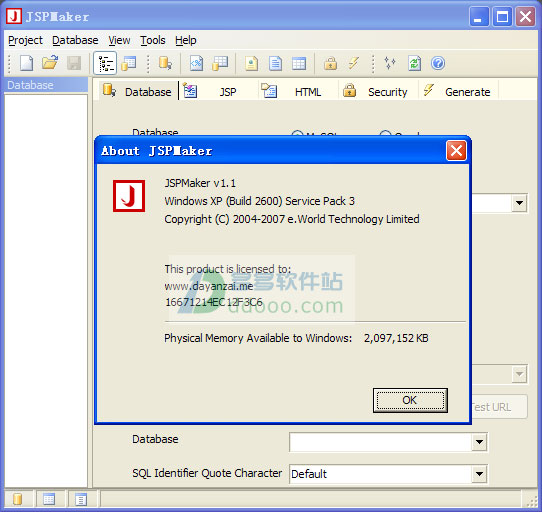
Task: Click the Generate lightning bolt toolbar icon
Action: pyautogui.click(x=354, y=63)
